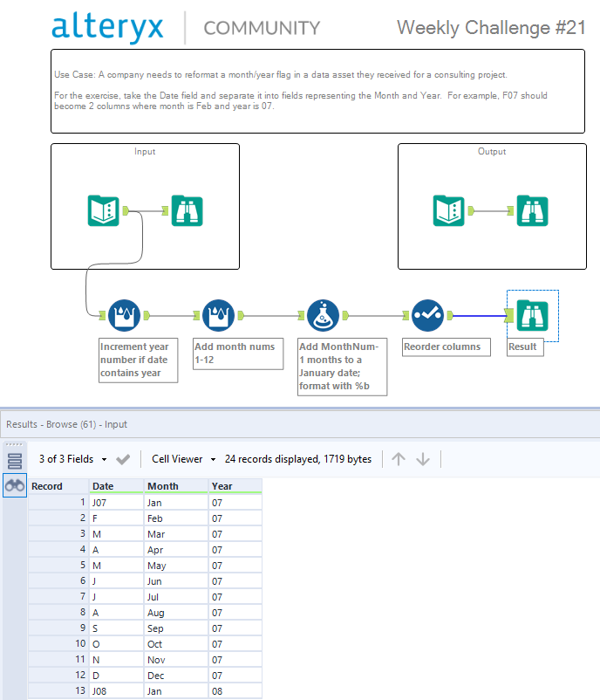600x700 pixels.
Task: Click the apply fields checkmark icon
Action: (123, 459)
